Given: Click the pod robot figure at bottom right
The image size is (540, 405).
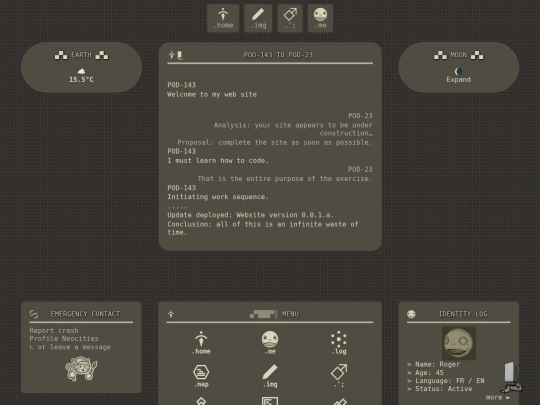Looking at the screenshot, I should click(512, 377).
